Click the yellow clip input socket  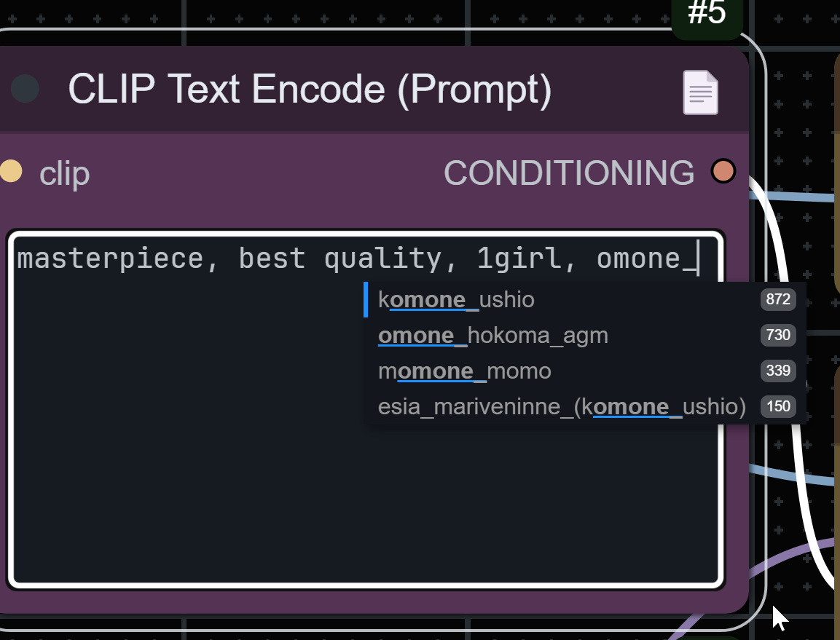coord(10,172)
